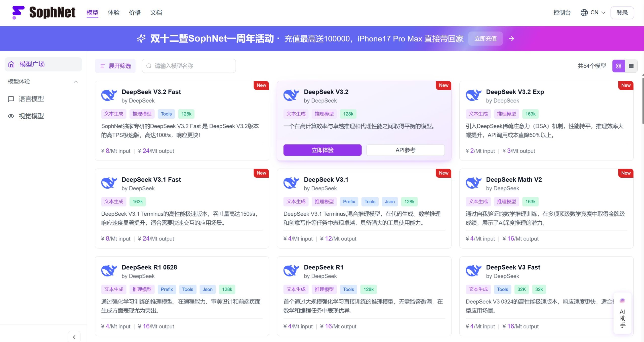The width and height of the screenshot is (644, 342).
Task: Open 语言模型 in the sidebar
Action: pyautogui.click(x=31, y=99)
